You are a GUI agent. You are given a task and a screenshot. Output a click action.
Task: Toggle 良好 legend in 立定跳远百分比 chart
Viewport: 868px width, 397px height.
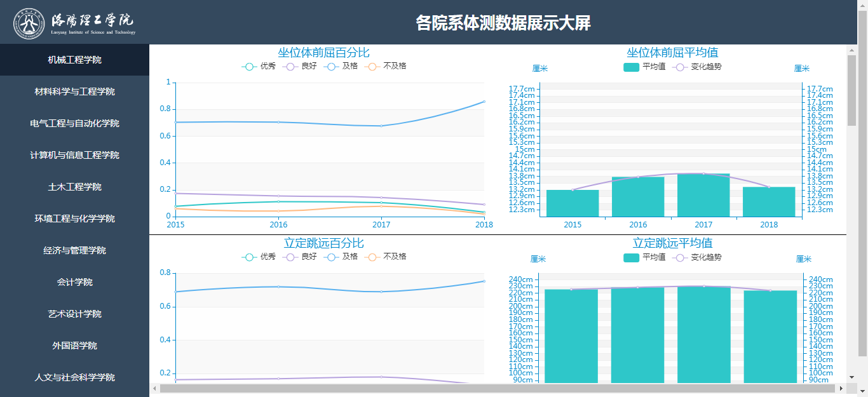tap(300, 257)
